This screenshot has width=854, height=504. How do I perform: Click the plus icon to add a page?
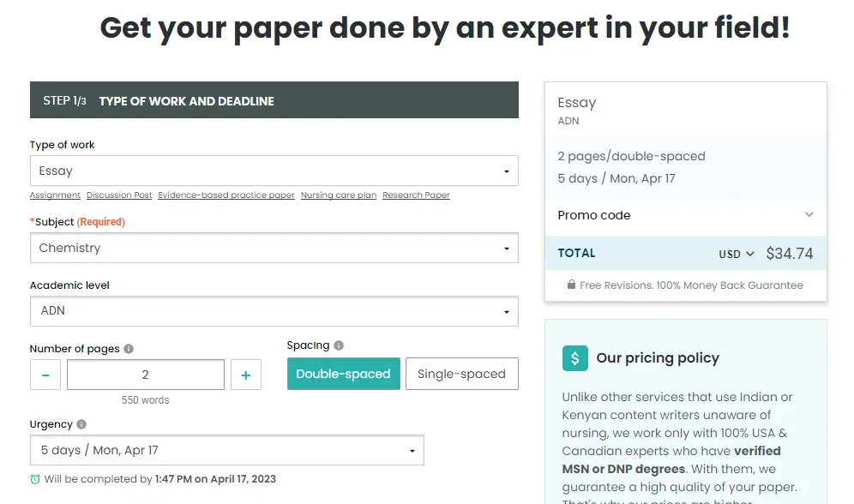point(246,375)
